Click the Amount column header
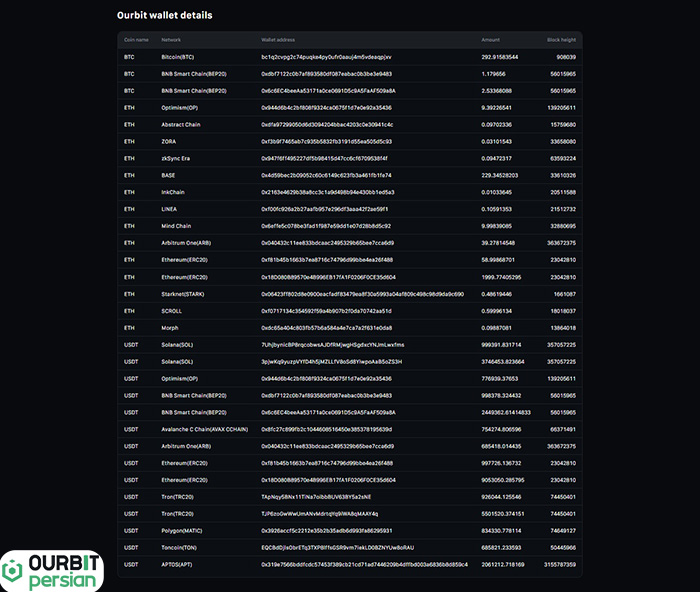Viewport: 700px width, 592px height. (490, 39)
